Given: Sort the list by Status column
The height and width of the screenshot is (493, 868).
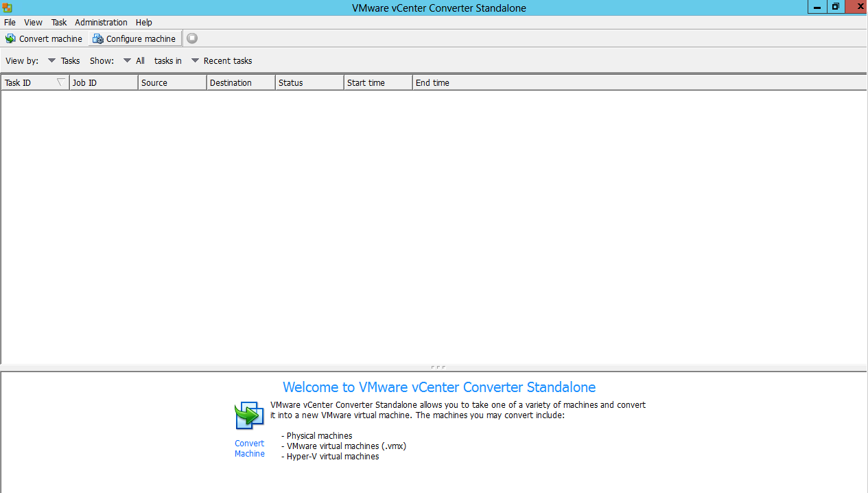Looking at the screenshot, I should [x=309, y=82].
